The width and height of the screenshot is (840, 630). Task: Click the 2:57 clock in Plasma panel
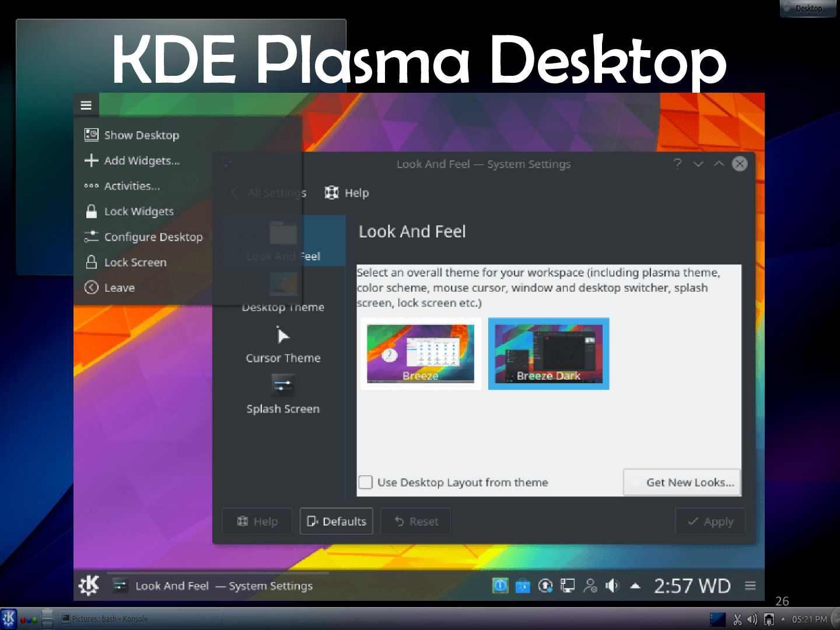pos(692,586)
